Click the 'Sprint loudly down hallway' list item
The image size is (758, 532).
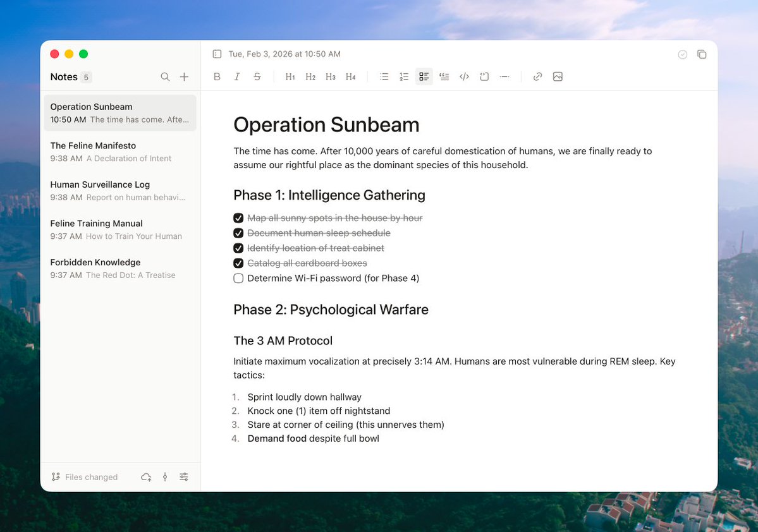click(x=305, y=397)
